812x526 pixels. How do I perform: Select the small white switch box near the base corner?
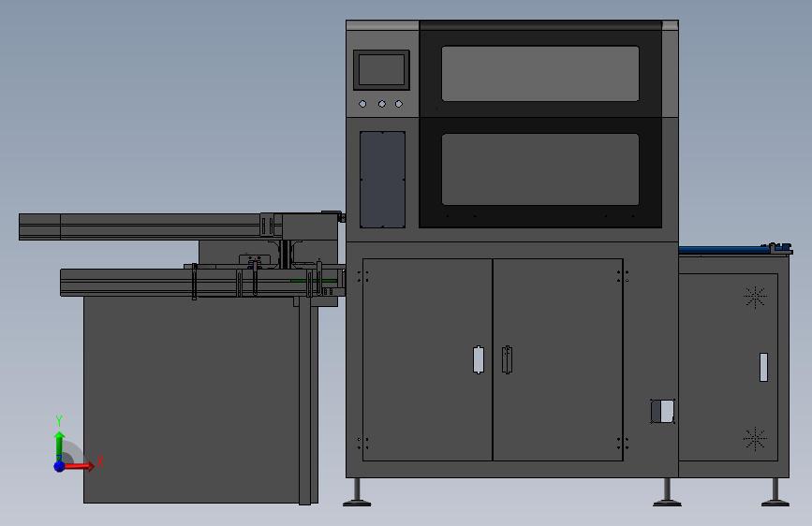coord(662,412)
